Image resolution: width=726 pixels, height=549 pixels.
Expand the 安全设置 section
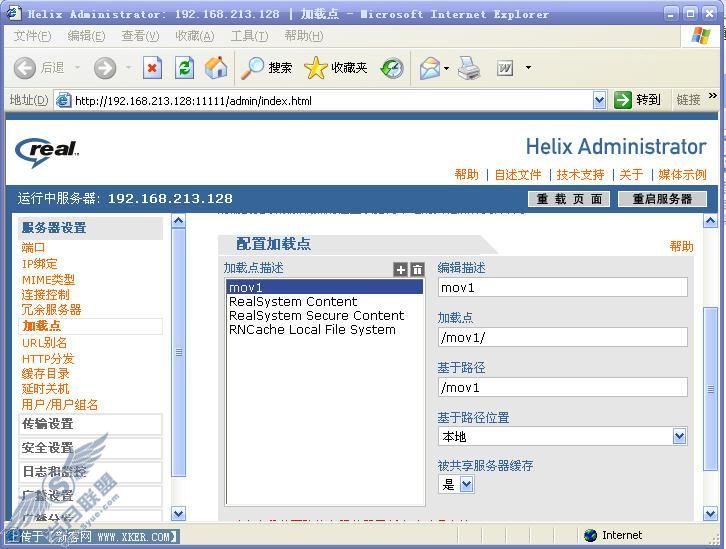[90, 448]
